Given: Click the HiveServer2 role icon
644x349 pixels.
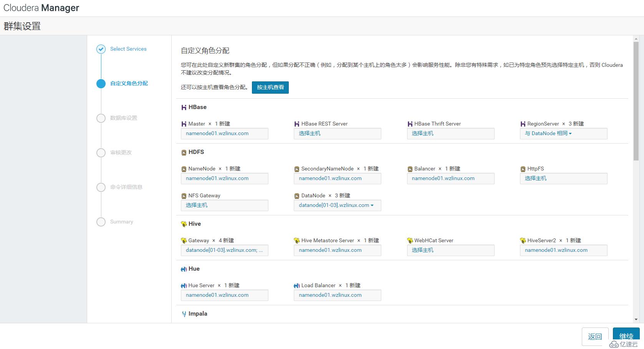Looking at the screenshot, I should [523, 241].
